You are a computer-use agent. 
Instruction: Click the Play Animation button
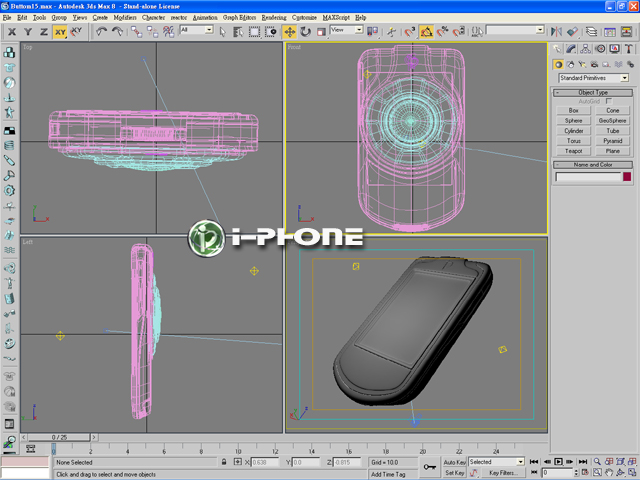click(558, 462)
